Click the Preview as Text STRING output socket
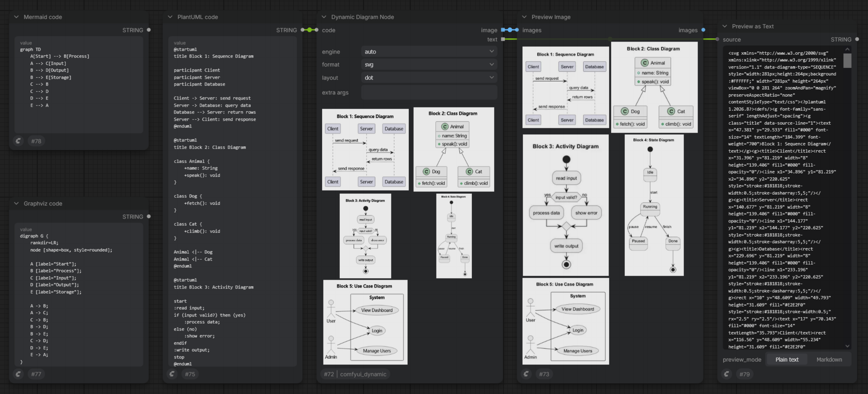The image size is (868, 394). click(x=857, y=39)
